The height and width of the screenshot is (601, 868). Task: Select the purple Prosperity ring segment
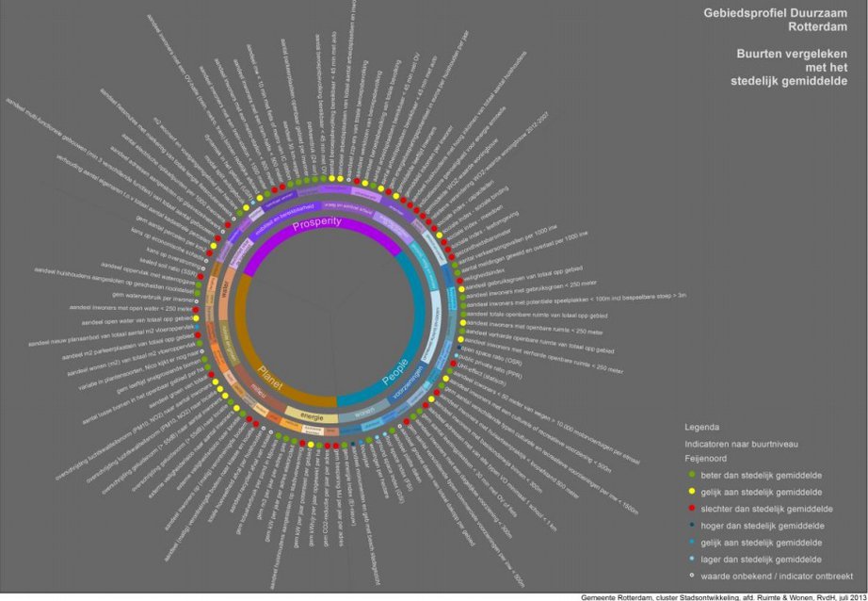click(x=324, y=224)
